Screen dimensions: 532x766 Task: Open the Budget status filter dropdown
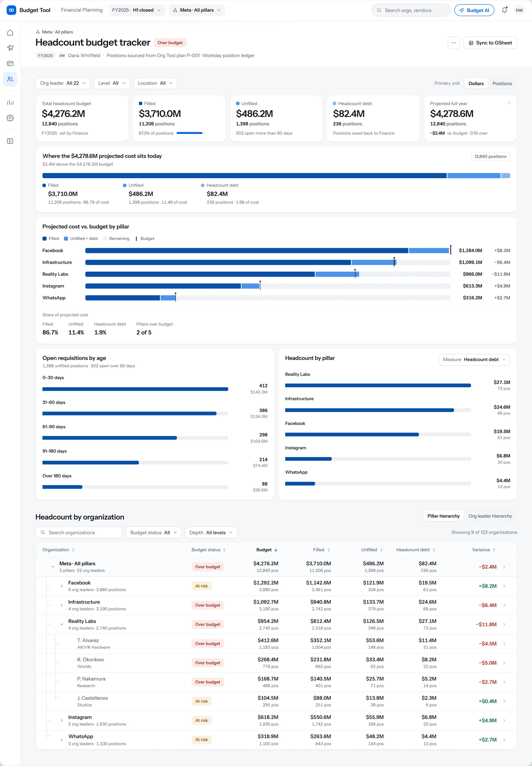(x=153, y=532)
